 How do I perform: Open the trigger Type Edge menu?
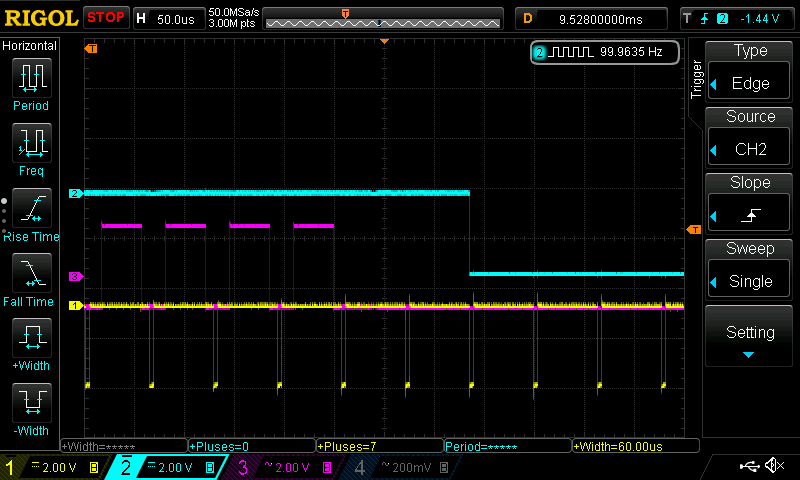click(750, 71)
